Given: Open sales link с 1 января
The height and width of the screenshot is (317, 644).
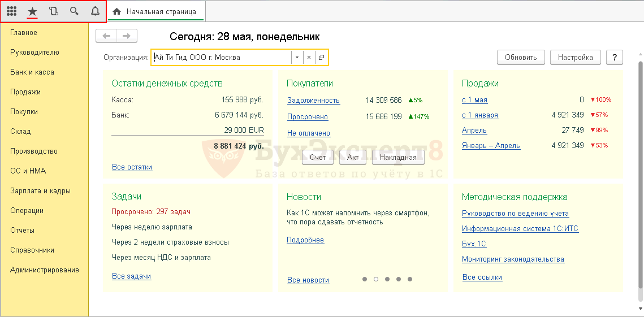Looking at the screenshot, I should [x=480, y=115].
